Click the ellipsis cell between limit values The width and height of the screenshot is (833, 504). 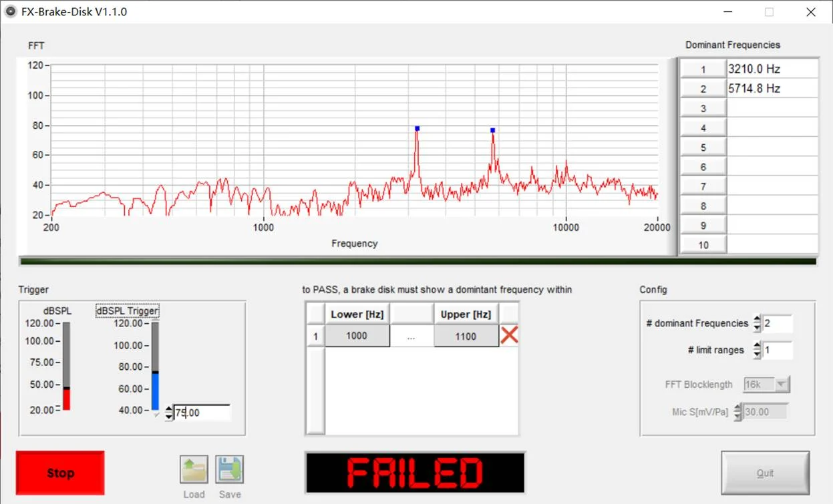click(x=411, y=336)
